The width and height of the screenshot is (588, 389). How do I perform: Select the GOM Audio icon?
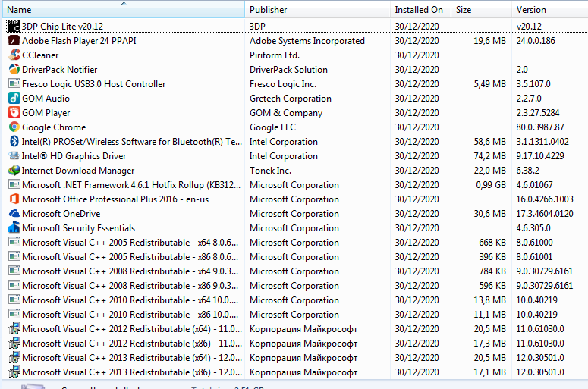14,98
